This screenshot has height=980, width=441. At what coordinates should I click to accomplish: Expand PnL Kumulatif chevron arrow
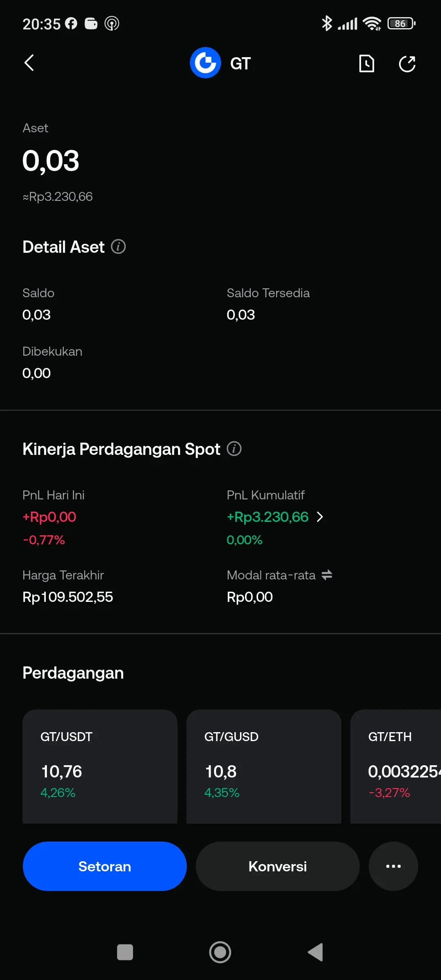point(320,517)
